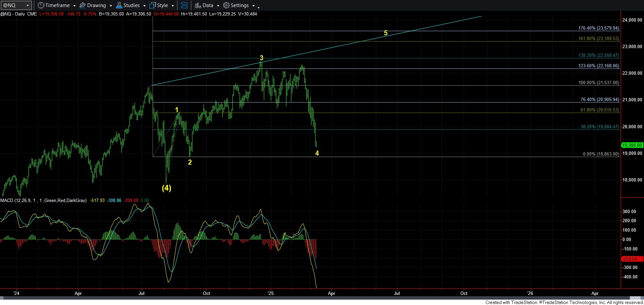Expand the Style dropdown arrow
Viewport: 644px width, 305px height.
[173, 6]
